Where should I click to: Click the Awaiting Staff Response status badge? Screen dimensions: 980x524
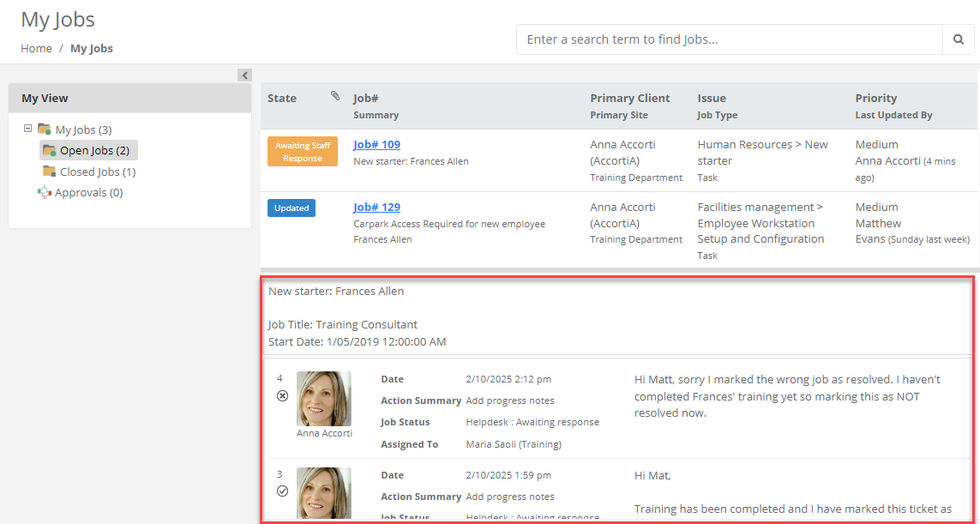303,152
